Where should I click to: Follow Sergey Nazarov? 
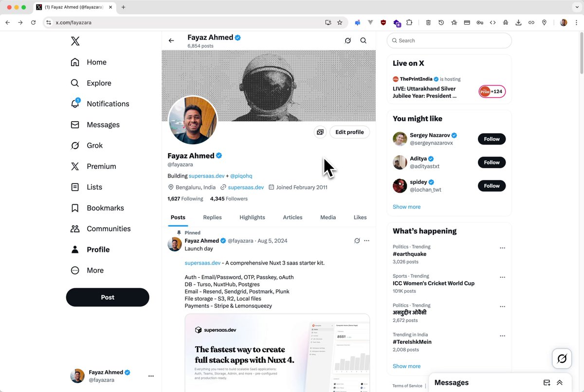492,139
